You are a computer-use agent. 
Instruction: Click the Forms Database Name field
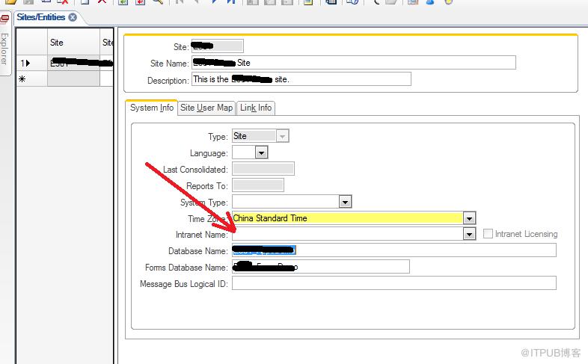[x=321, y=267]
